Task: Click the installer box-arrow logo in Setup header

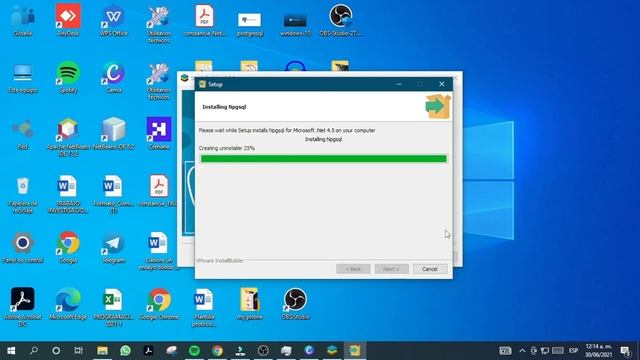Action: [438, 107]
